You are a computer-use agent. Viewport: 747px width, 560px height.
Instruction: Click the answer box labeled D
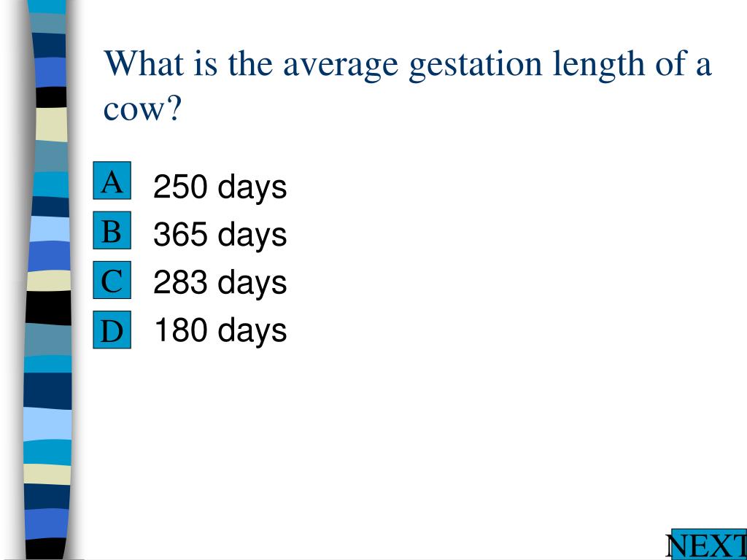[x=112, y=330]
